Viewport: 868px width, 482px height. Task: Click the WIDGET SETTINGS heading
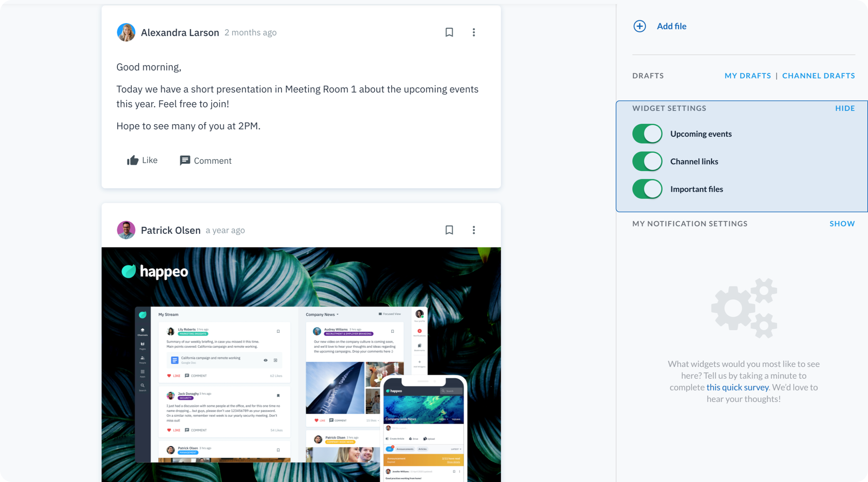pyautogui.click(x=669, y=108)
